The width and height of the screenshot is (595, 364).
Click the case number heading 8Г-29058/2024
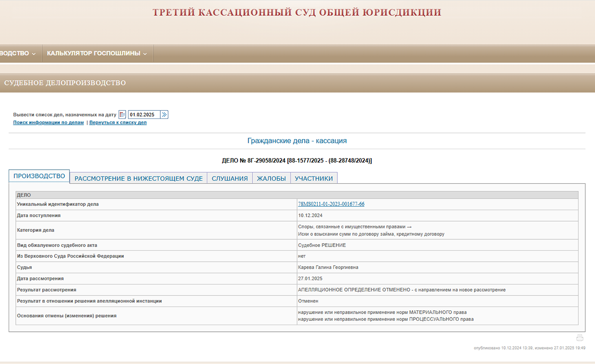[x=297, y=161]
